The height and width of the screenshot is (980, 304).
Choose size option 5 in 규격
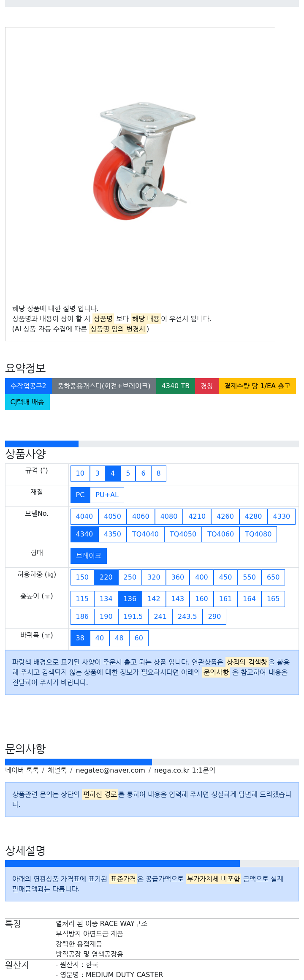point(128,474)
